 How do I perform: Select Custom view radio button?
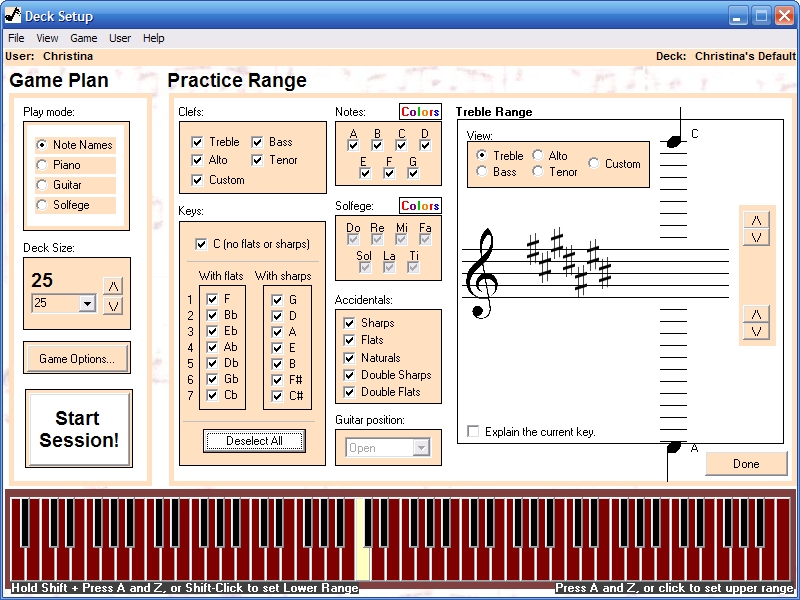[594, 163]
